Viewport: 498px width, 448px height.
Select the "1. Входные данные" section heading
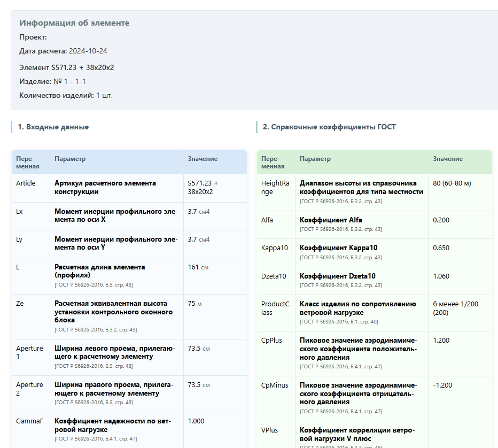53,127
